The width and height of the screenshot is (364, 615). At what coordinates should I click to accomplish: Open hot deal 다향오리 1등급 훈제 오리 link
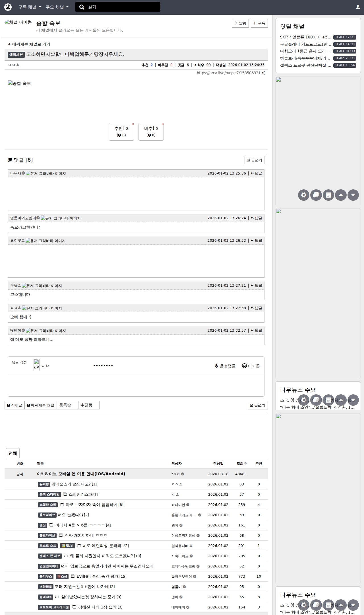click(x=306, y=51)
